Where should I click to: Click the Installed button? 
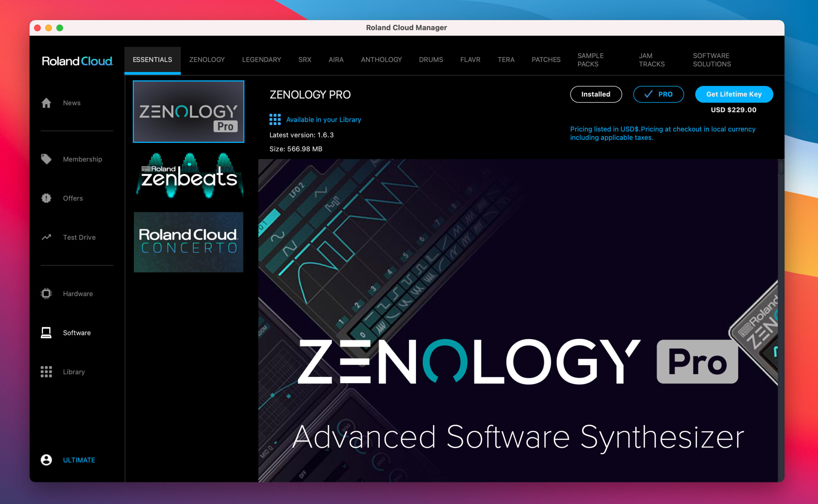coord(596,94)
